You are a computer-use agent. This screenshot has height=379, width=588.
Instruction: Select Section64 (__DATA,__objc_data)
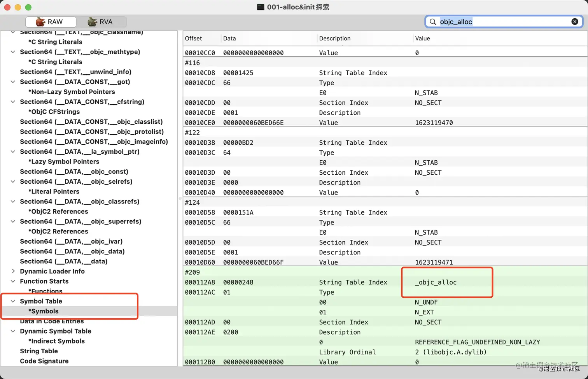tap(72, 251)
